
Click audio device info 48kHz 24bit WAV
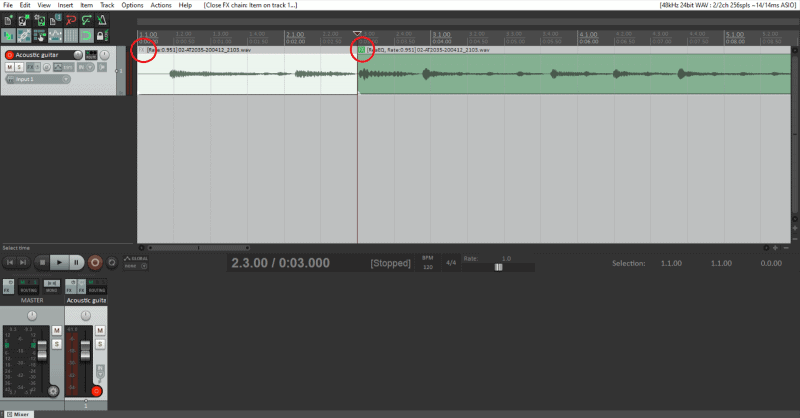(728, 5)
